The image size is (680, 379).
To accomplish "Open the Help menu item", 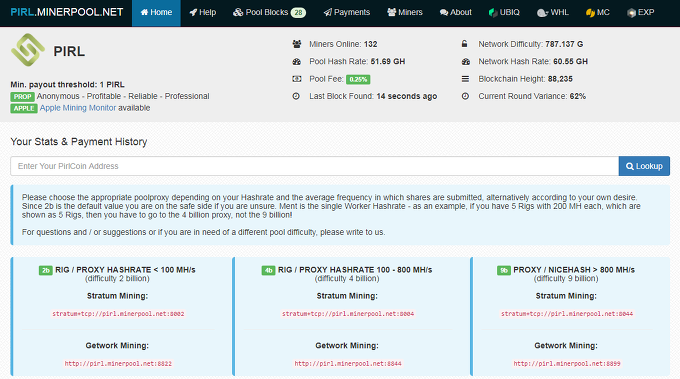I will 203,13.
